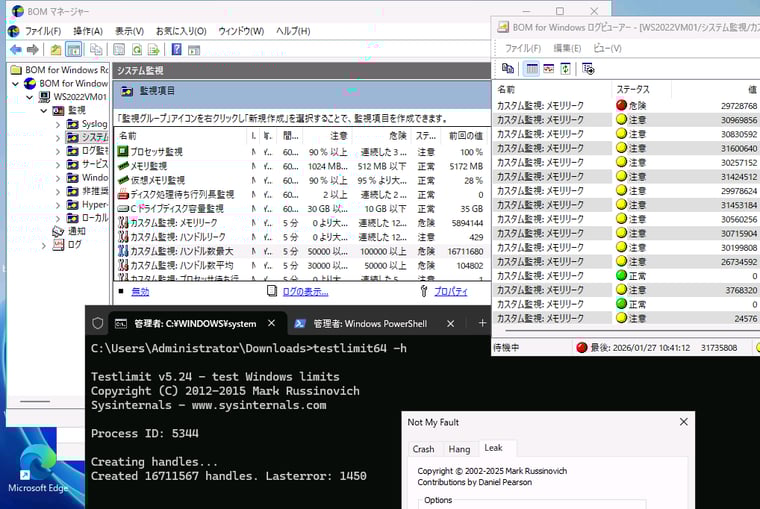This screenshot has width=760, height=509.
Task: Open ビュー(V) menu in Log Viewer
Action: (607, 48)
